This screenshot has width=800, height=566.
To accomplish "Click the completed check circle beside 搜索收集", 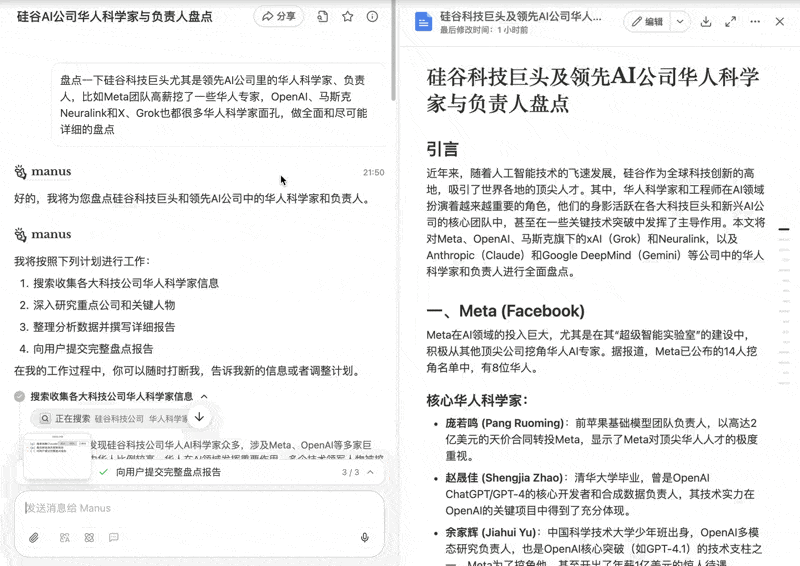I will point(19,397).
